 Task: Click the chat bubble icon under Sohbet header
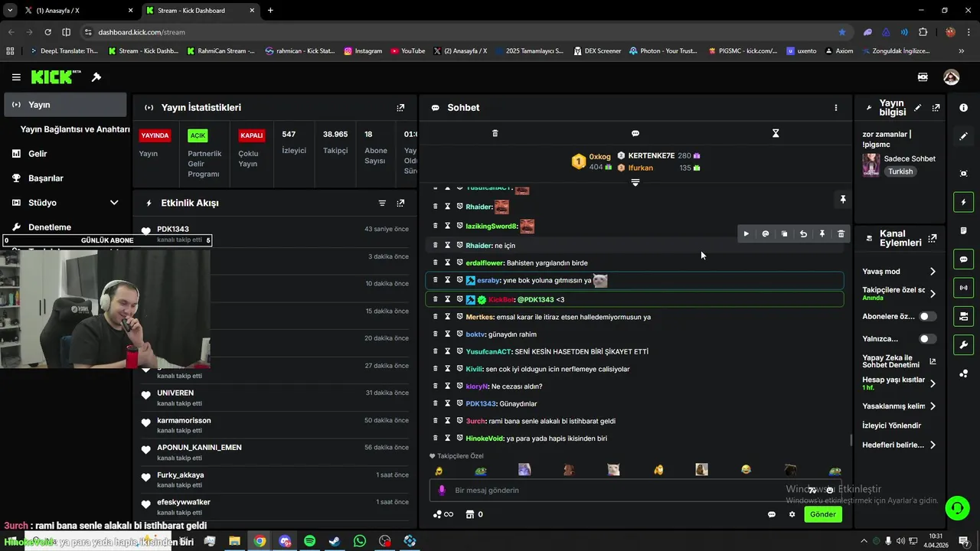click(x=635, y=133)
